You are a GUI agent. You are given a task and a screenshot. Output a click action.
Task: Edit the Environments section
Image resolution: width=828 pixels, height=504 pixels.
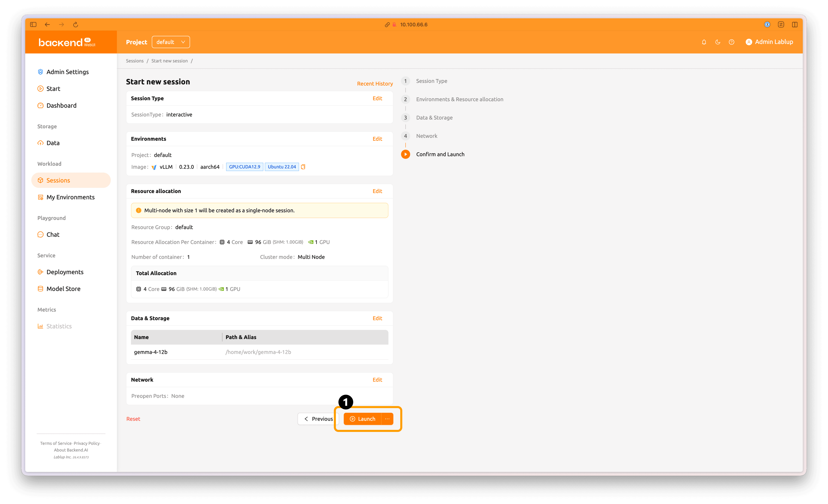pyautogui.click(x=377, y=139)
